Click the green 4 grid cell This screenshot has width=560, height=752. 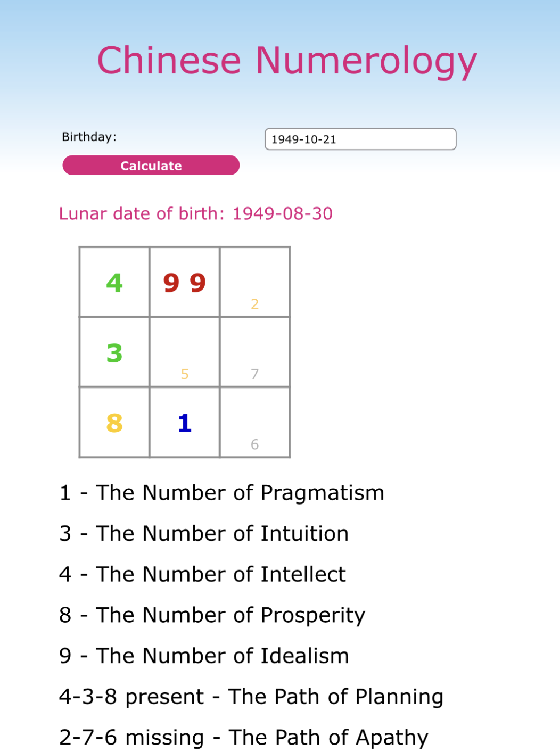114,282
